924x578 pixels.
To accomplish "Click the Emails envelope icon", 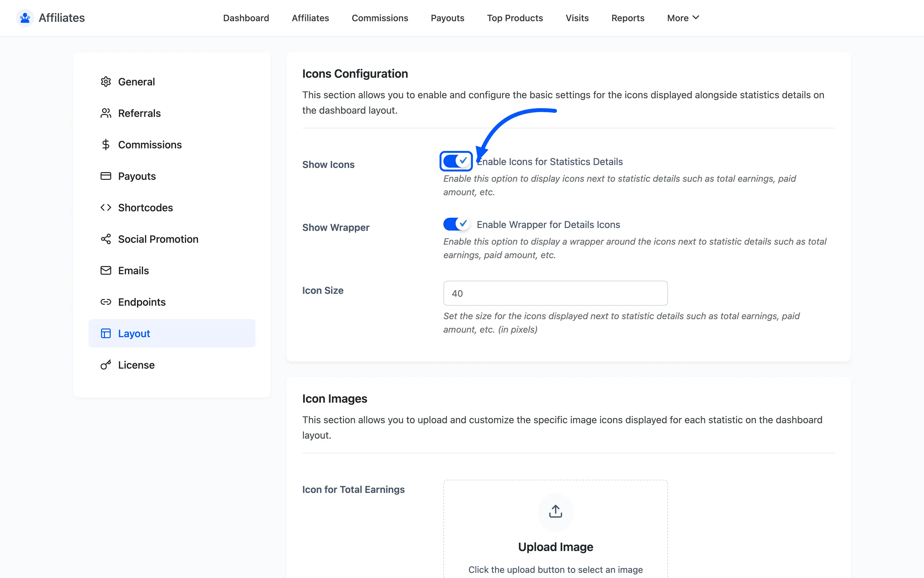I will click(x=106, y=270).
